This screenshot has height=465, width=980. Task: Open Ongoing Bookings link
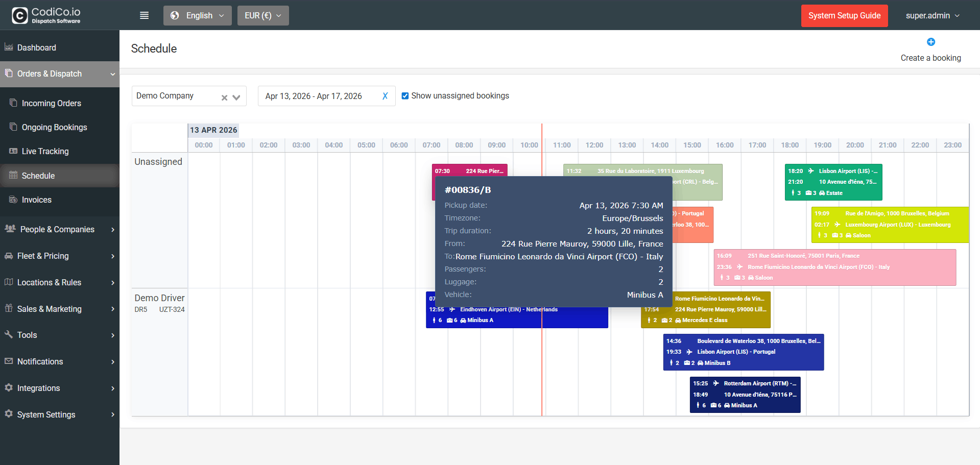coord(54,127)
